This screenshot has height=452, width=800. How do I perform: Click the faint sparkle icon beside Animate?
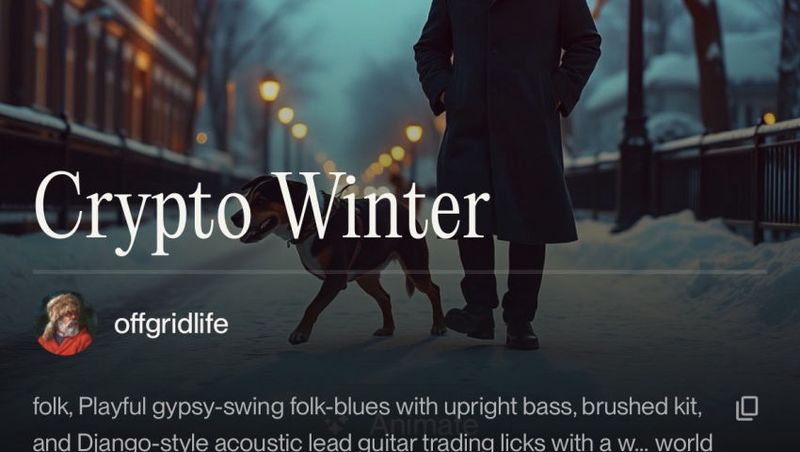[x=337, y=424]
